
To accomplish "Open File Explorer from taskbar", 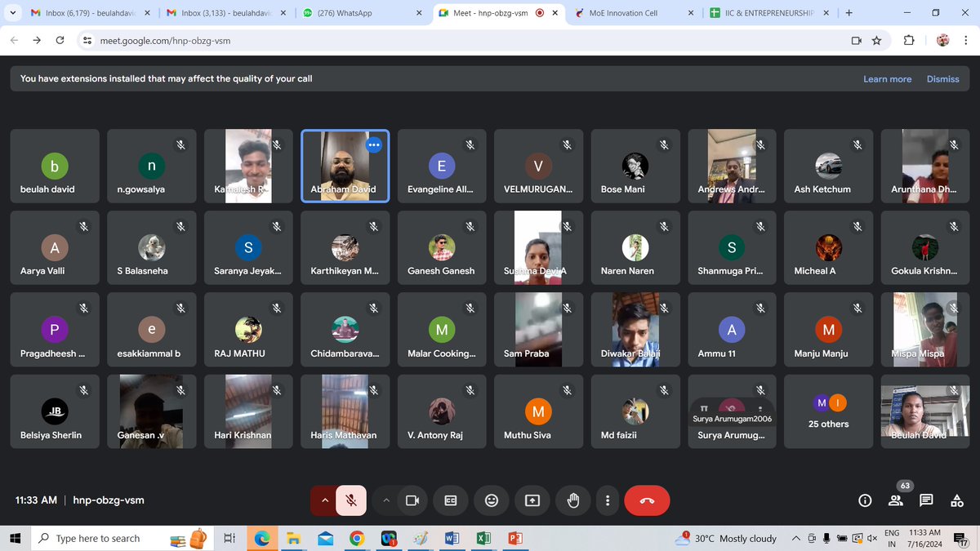I will 294,538.
